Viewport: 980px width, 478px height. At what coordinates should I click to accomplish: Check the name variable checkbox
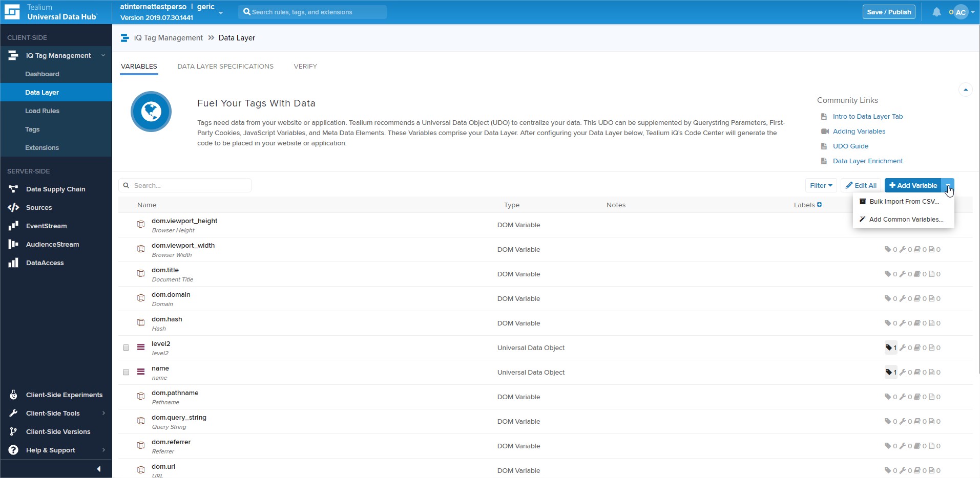tap(126, 372)
